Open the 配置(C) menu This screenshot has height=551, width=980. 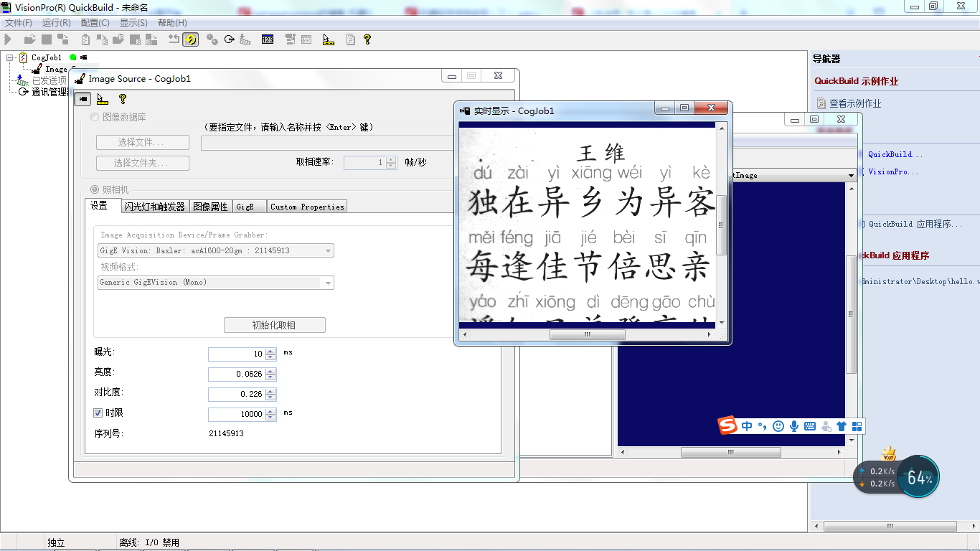tap(95, 23)
